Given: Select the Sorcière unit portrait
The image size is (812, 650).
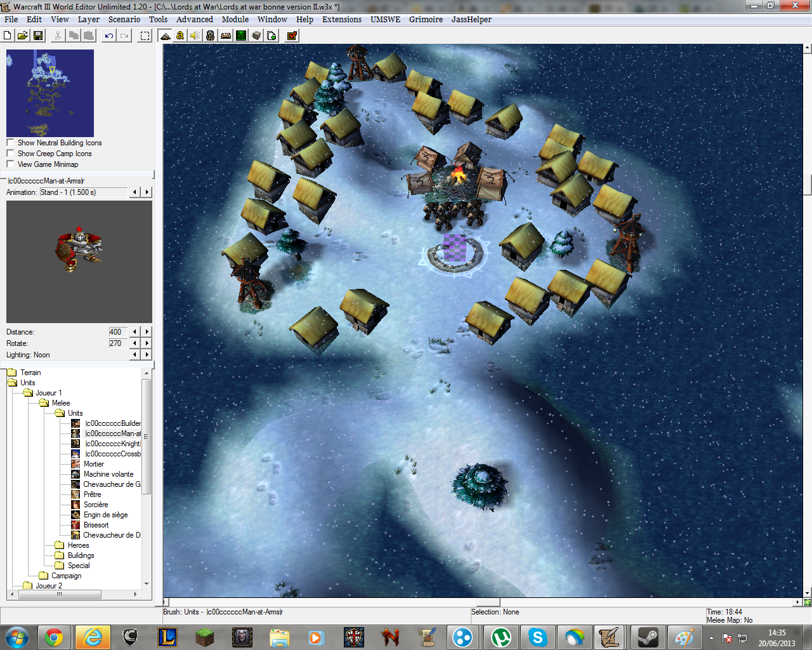Looking at the screenshot, I should 75,505.
